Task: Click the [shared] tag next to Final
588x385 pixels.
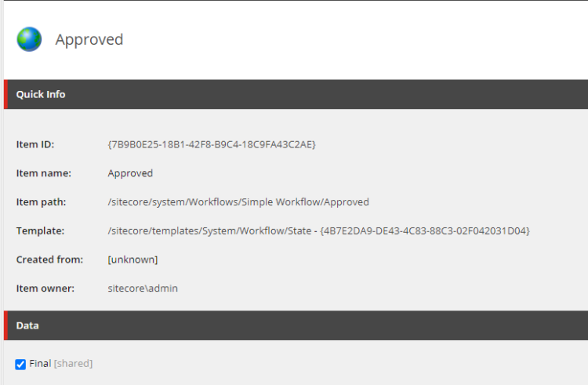Action: pos(73,364)
